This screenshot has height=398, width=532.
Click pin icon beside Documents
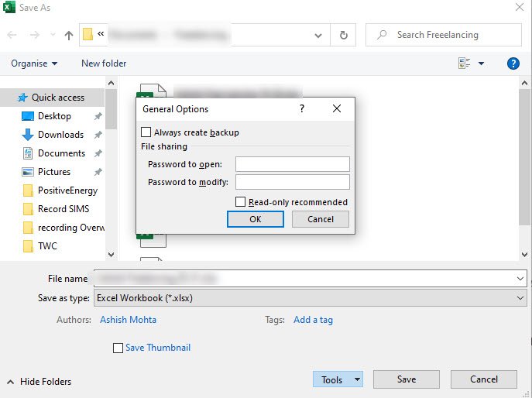click(x=98, y=154)
